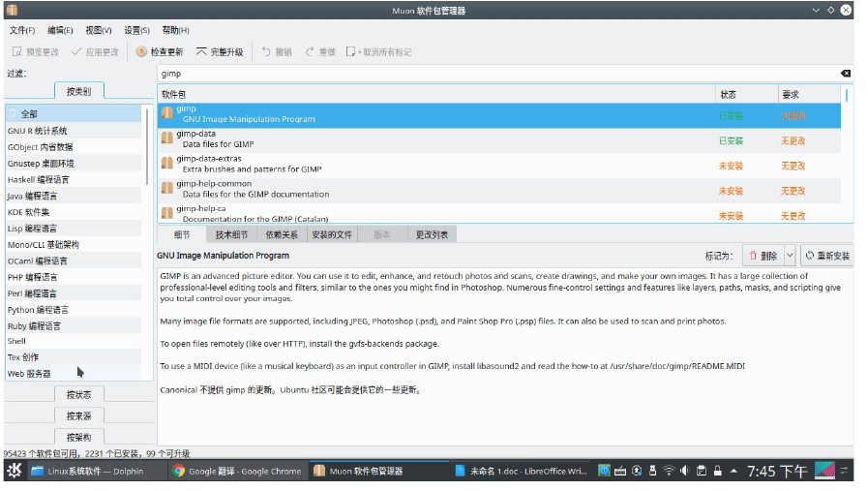Image resolution: width=868 pixels, height=491 pixels.
Task: Click the blue circular tray icon
Action: (604, 471)
